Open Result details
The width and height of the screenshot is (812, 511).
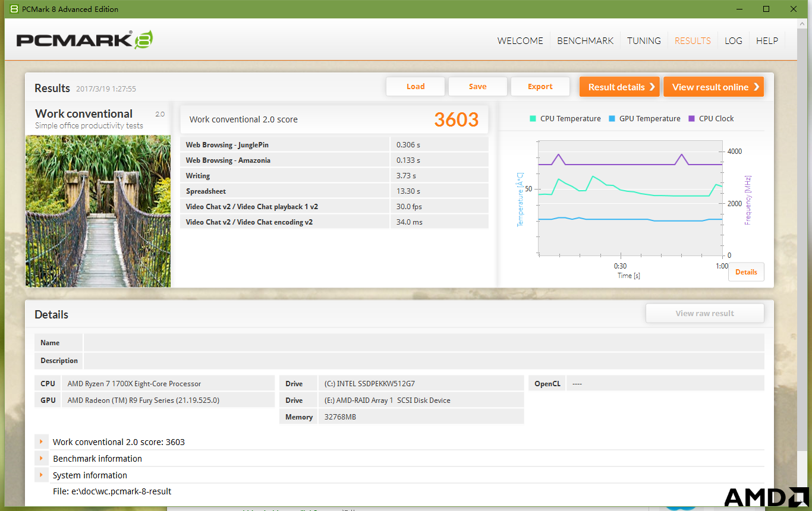(620, 87)
